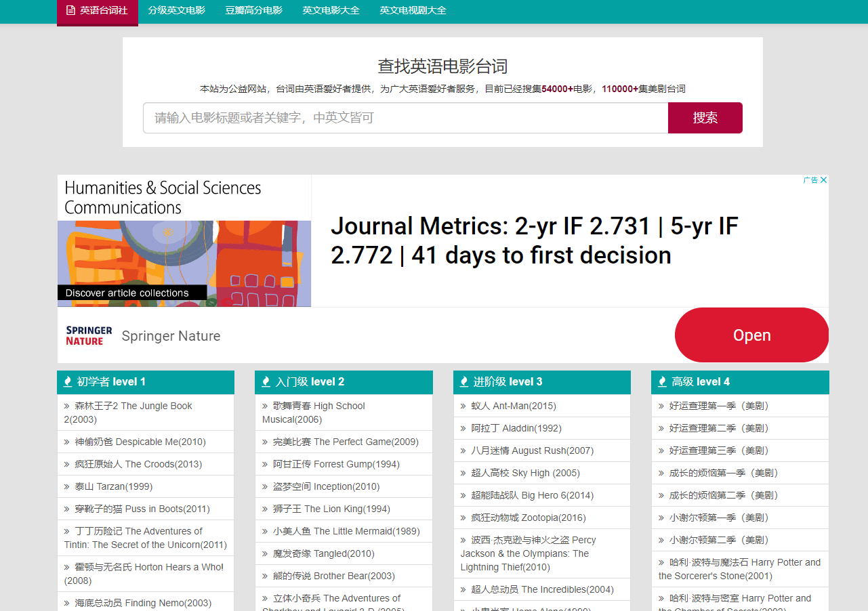Click the document icon beside 英语台词社
Screen dimensions: 868x611
tap(70, 11)
